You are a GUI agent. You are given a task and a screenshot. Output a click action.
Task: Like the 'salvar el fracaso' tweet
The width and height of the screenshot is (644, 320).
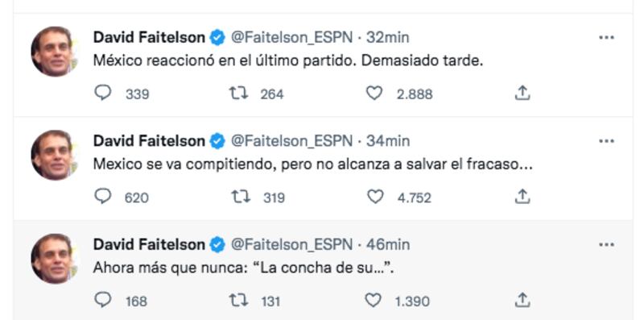pos(374,197)
